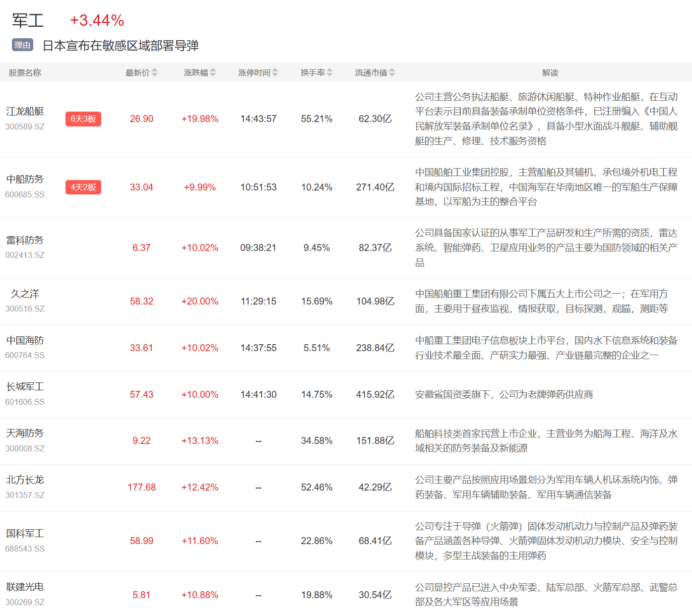Sort by 涨停时间 column arrows

pos(275,73)
